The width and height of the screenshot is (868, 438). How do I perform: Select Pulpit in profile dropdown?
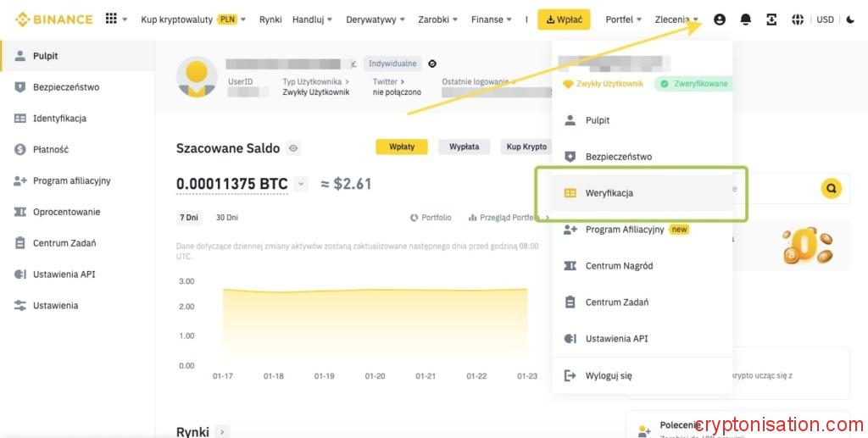pos(643,120)
